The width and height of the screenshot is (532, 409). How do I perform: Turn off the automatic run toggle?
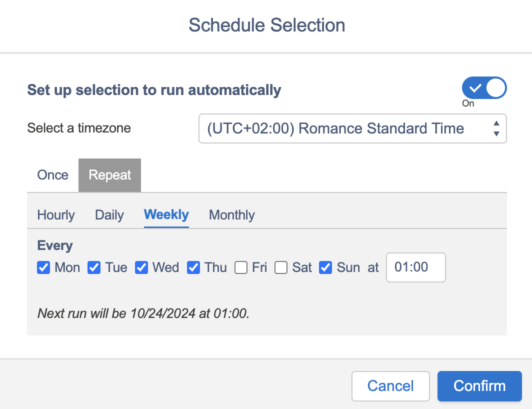(x=484, y=88)
